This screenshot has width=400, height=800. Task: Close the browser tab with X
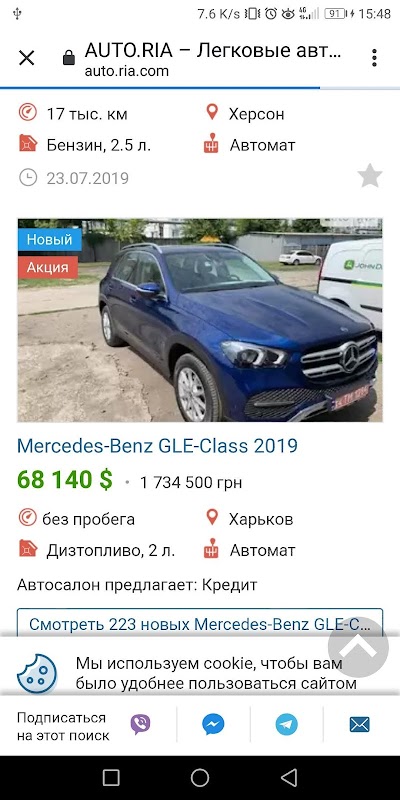pyautogui.click(x=27, y=58)
